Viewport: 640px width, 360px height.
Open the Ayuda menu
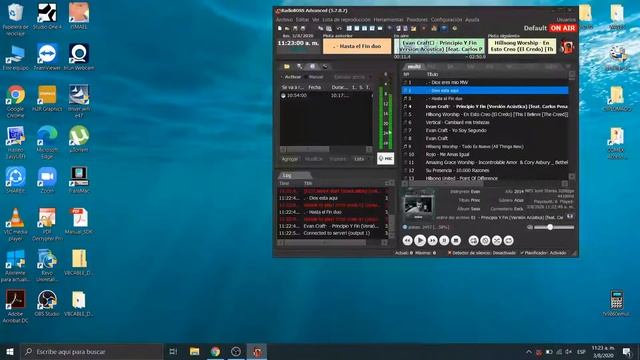[472, 20]
